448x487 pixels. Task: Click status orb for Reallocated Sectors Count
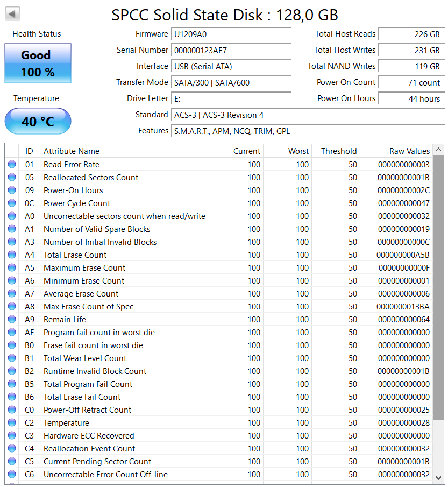[12, 178]
